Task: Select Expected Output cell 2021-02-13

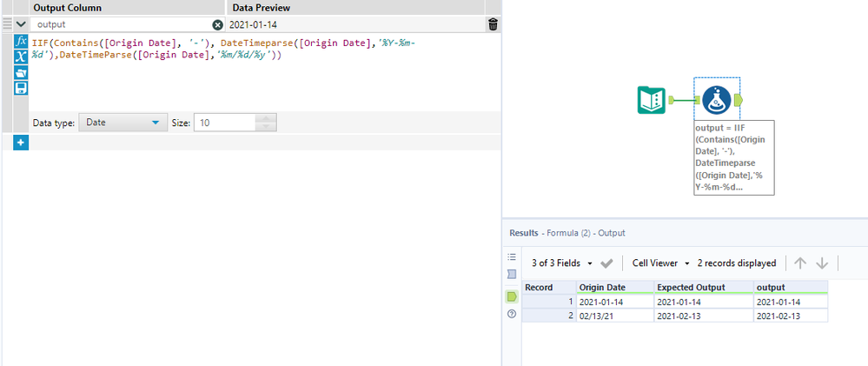Action: click(x=703, y=316)
